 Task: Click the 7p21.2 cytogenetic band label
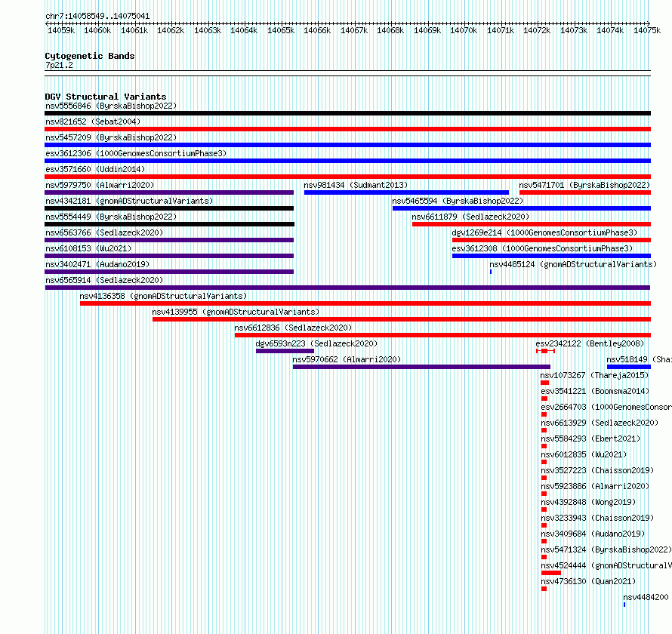[x=59, y=65]
